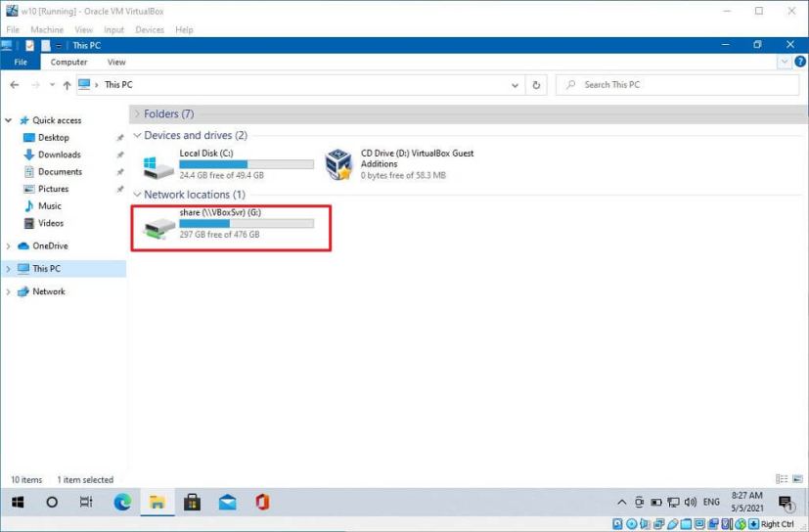Image resolution: width=809 pixels, height=532 pixels.
Task: Open VirtualBox View menu
Action: [83, 30]
